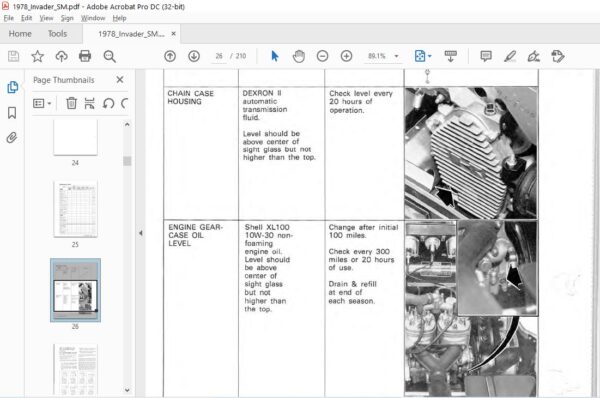Open the Page Thumbnails sidebar icon
600x398 pixels.
[12, 87]
